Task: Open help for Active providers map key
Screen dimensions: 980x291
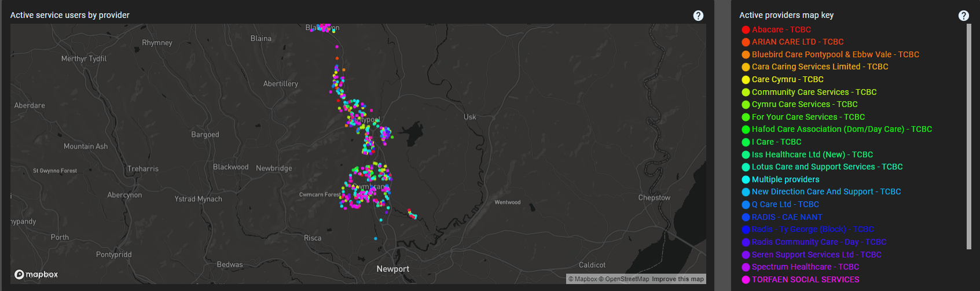Action: [x=963, y=16]
